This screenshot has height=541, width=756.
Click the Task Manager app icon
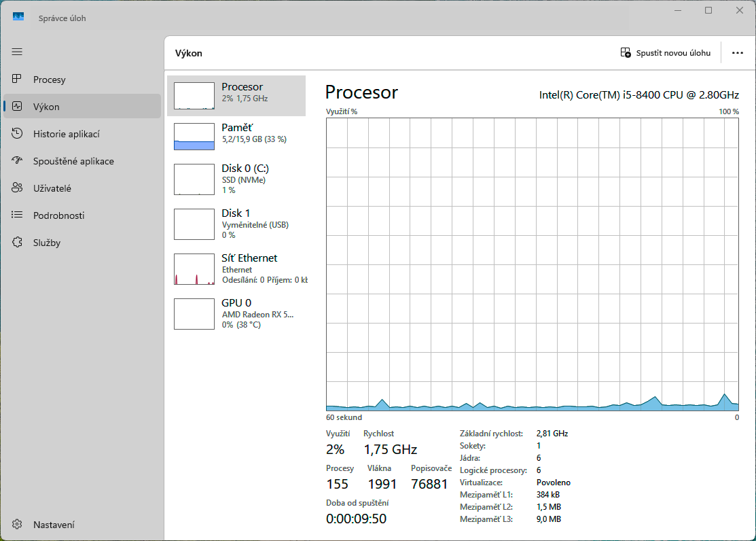pyautogui.click(x=18, y=17)
